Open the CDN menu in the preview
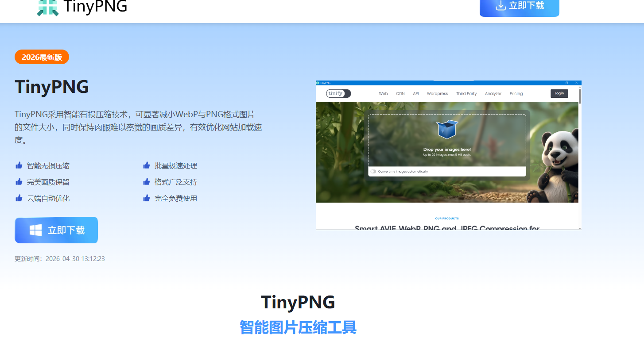 pos(400,94)
